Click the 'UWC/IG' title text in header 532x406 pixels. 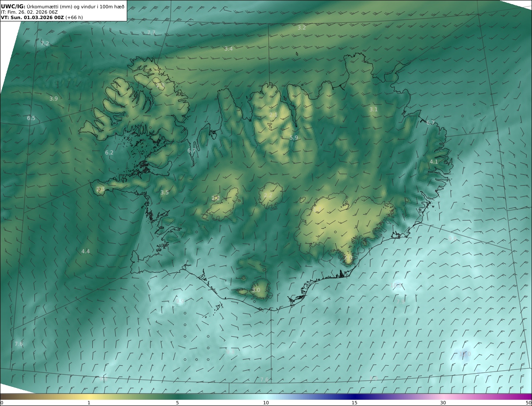(13, 6)
